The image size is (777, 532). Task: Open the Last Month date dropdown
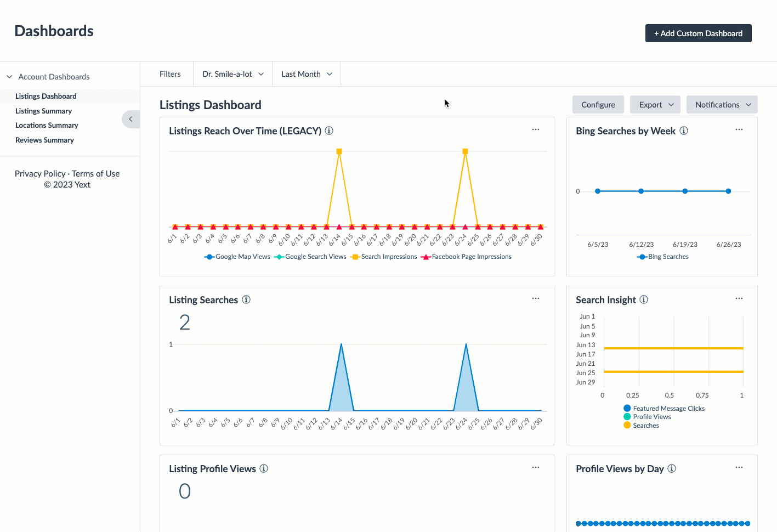(x=307, y=74)
